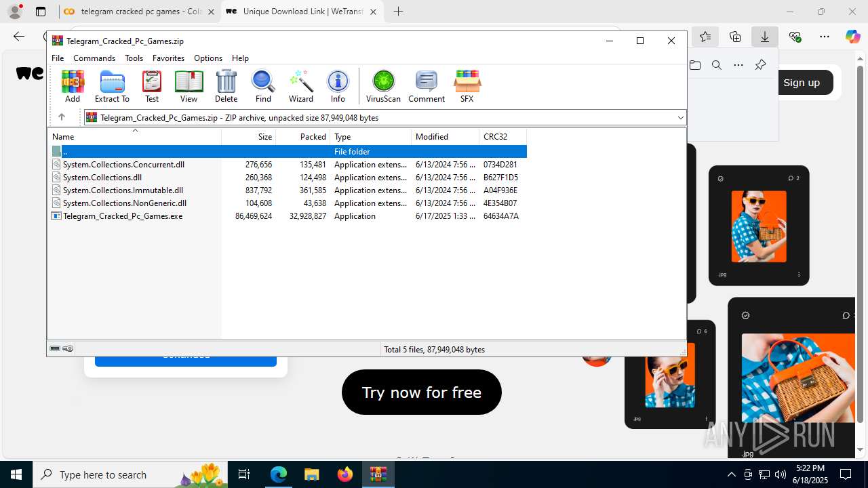Open the Help menu

click(x=240, y=58)
